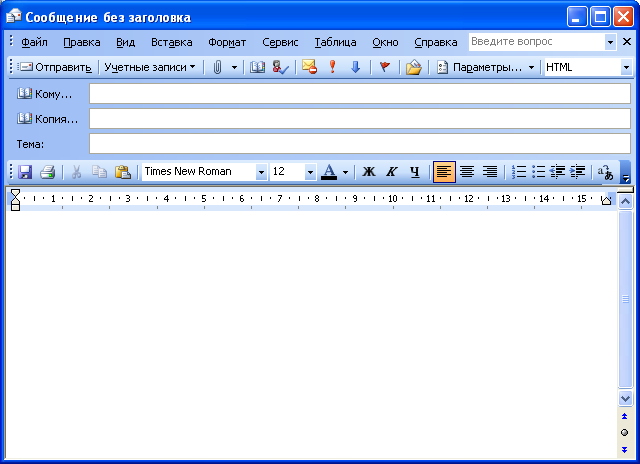Viewport: 640px width, 464px height.
Task: Close the menu bar X button
Action: tap(627, 41)
